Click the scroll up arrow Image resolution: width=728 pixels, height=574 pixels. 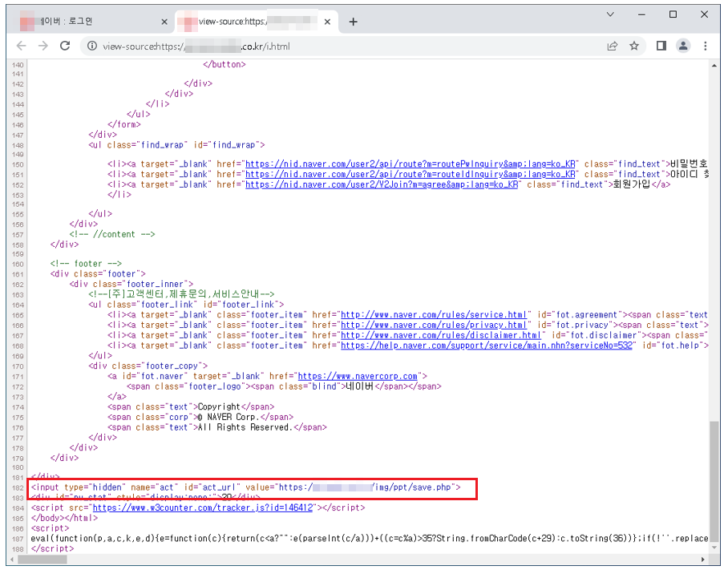pyautogui.click(x=714, y=66)
